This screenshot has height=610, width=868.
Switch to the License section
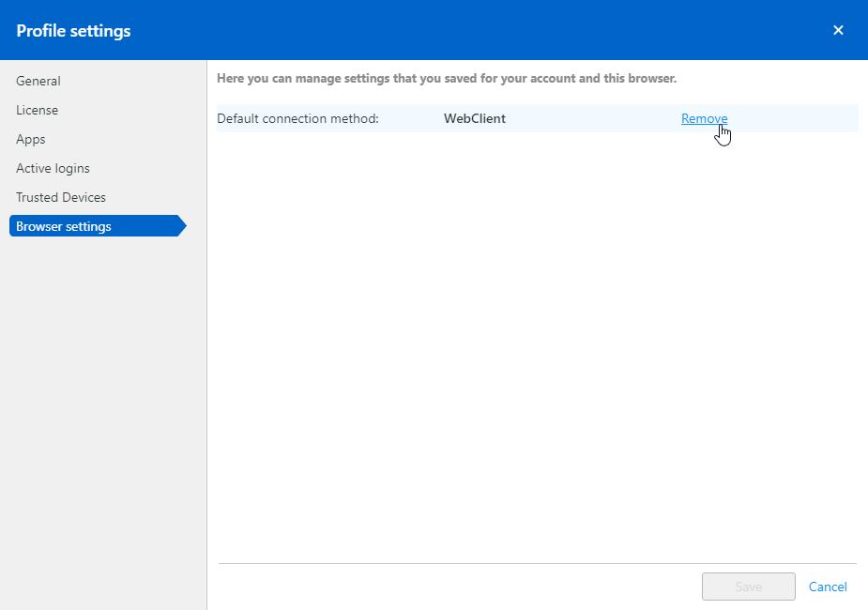coord(38,110)
